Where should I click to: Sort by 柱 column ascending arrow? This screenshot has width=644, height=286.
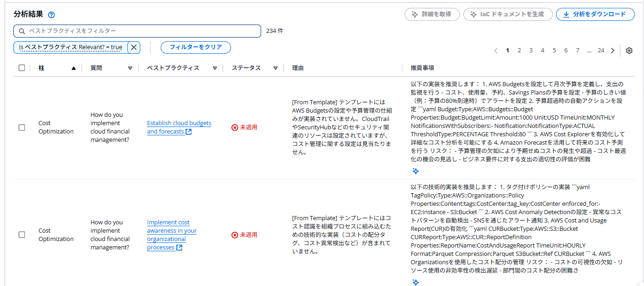(73, 68)
